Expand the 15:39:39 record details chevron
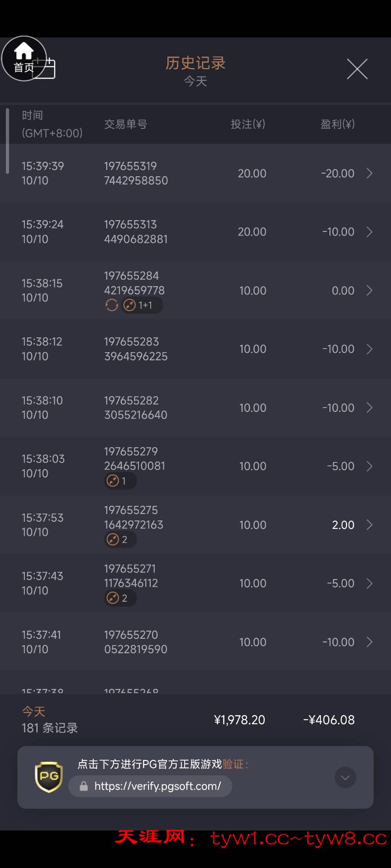Viewport: 391px width, 868px height. [x=369, y=173]
